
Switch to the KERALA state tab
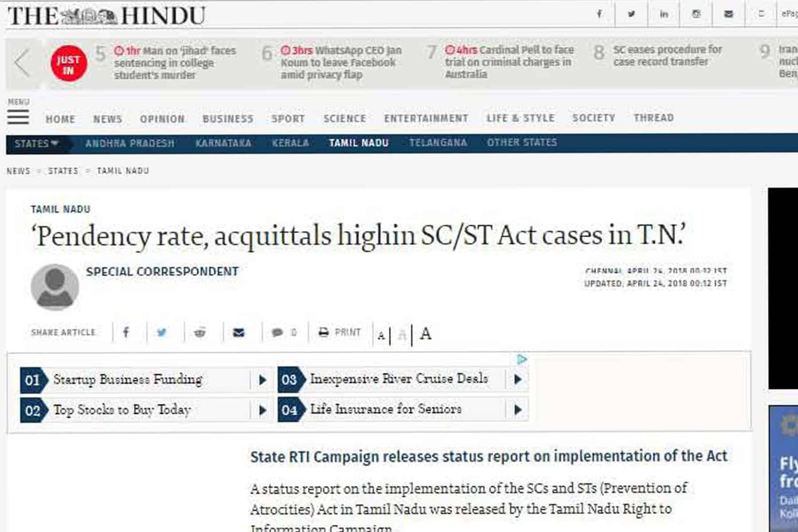click(x=290, y=143)
